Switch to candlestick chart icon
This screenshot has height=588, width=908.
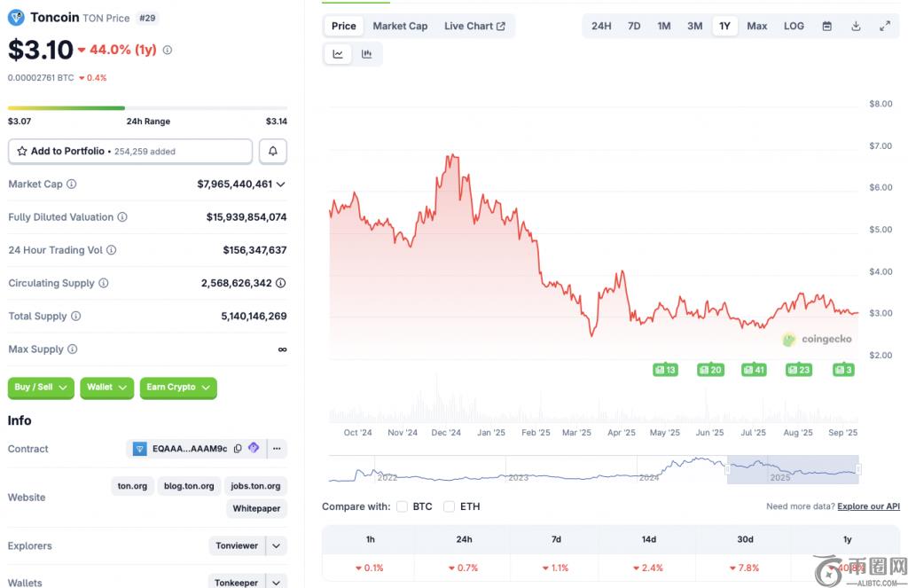[366, 54]
